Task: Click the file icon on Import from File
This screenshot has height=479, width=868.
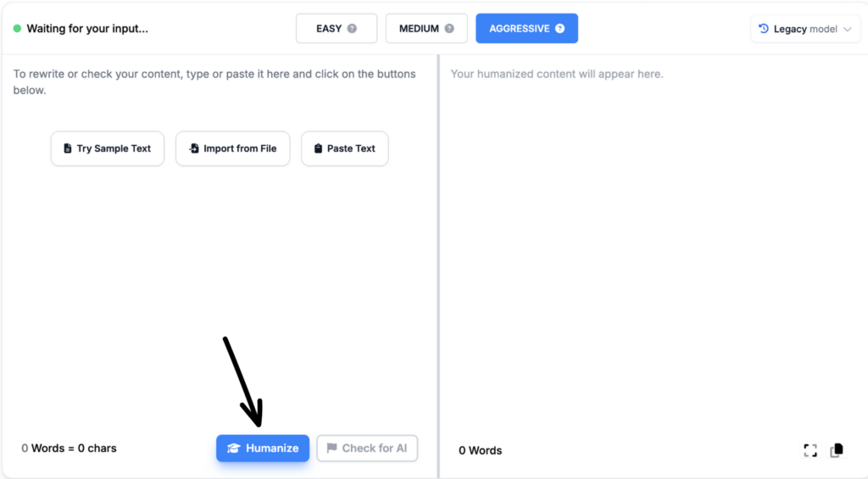Action: [194, 148]
